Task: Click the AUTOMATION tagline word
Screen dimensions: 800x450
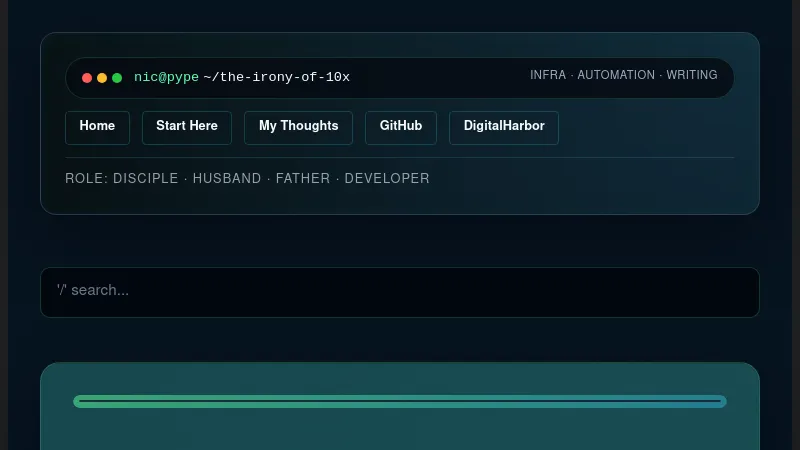Action: [616, 75]
